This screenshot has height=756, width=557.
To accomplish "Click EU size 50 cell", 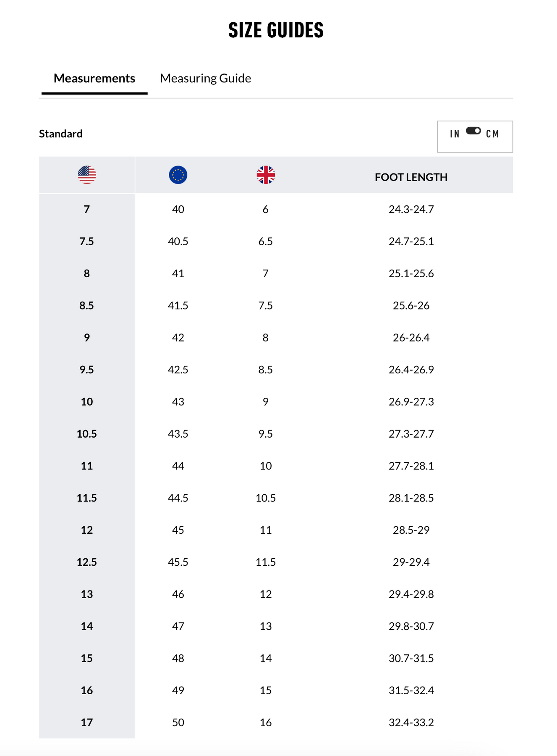I will tap(178, 722).
